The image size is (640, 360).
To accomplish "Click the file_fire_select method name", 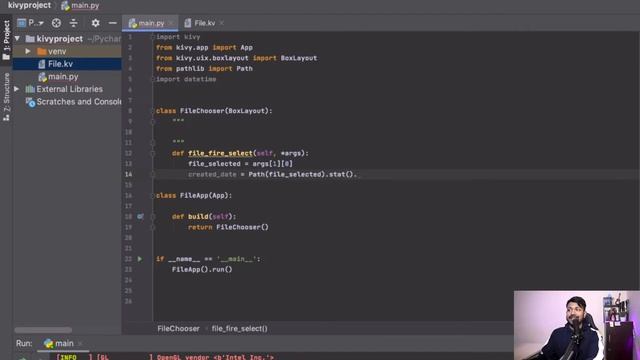I will [x=220, y=153].
